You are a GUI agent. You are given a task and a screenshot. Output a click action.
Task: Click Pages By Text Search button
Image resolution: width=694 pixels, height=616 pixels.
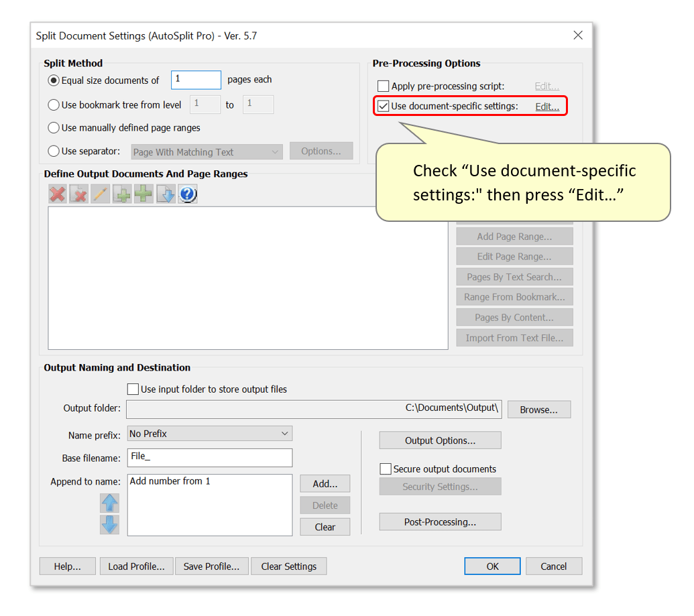pos(515,277)
